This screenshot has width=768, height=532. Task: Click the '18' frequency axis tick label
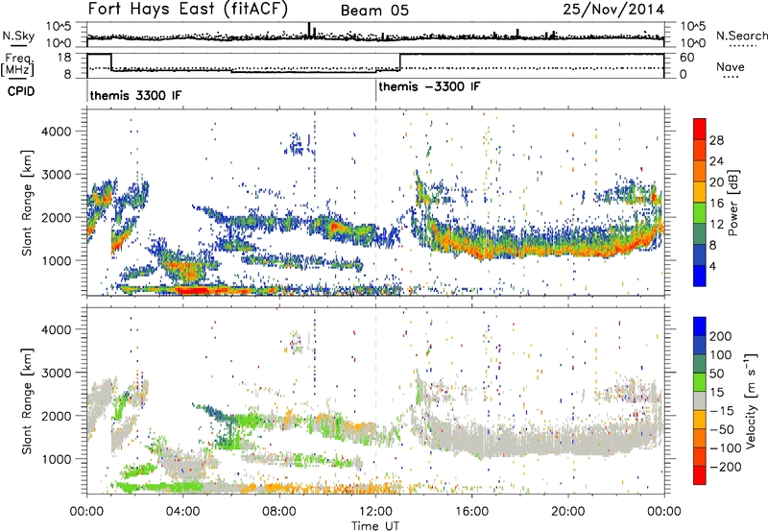click(x=64, y=57)
